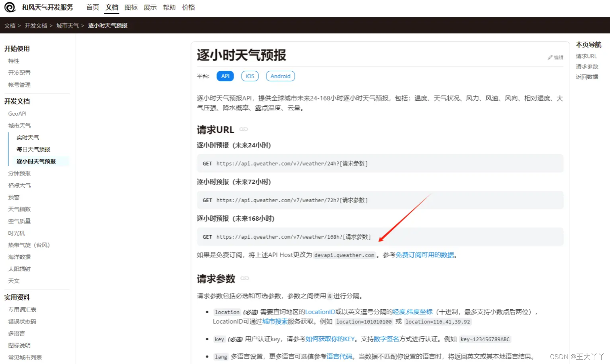This screenshot has height=364, width=610.
Task: Jump to 请求URL in 本页导航
Action: (586, 56)
